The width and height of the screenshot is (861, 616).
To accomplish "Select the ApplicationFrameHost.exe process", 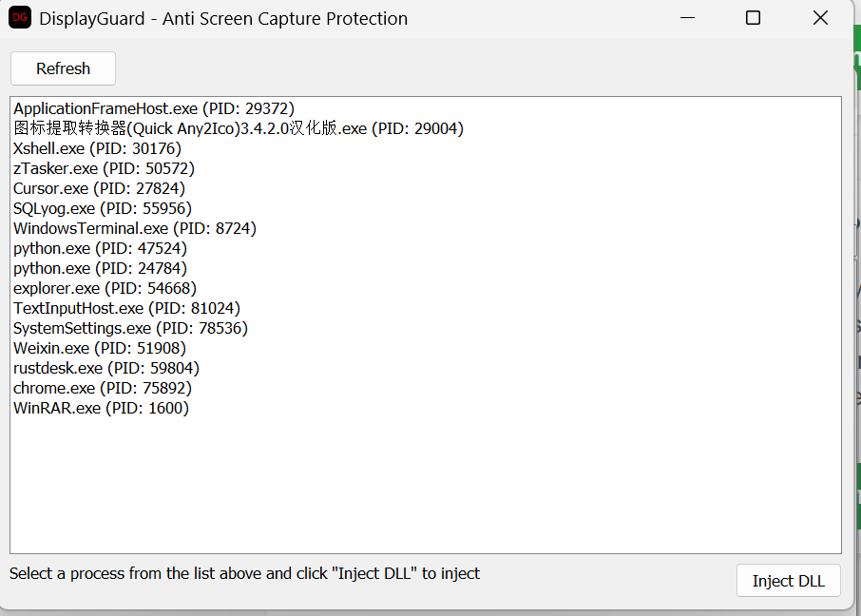I will 152,108.
